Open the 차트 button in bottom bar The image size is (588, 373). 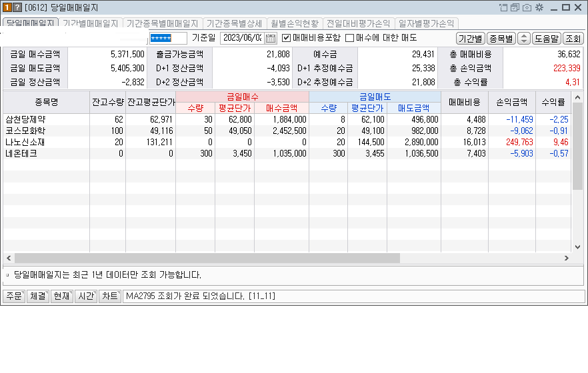(110, 296)
